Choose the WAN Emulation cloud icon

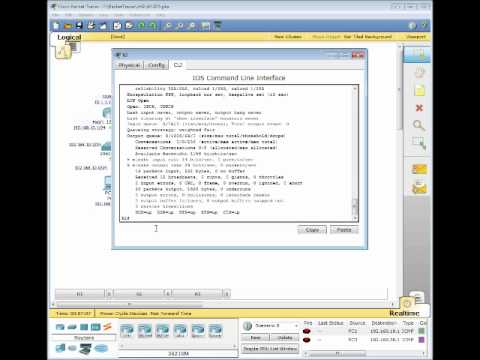[x=72, y=348]
